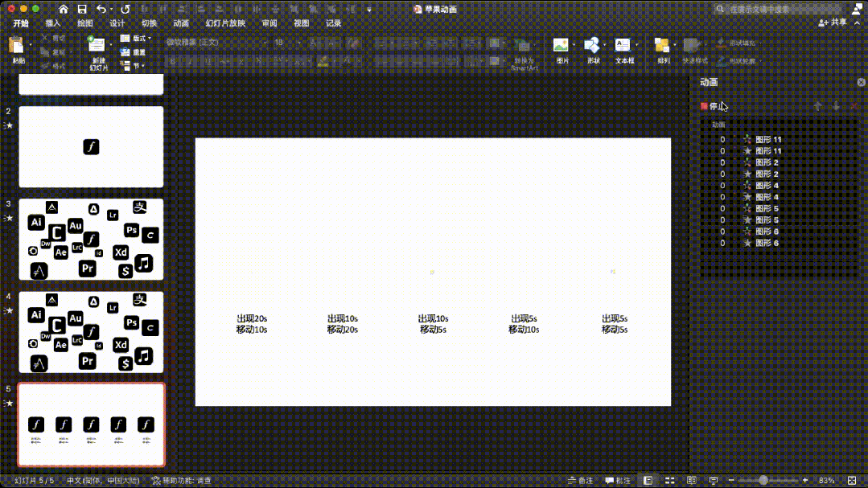868x488 pixels.
Task: Open the 开始 ribbon tab
Action: (21, 23)
